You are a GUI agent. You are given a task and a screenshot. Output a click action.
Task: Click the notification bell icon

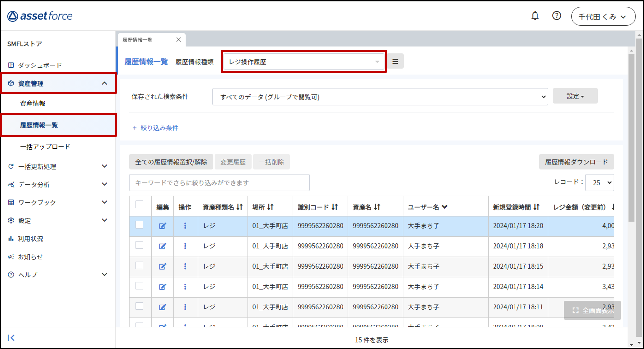[x=535, y=16]
